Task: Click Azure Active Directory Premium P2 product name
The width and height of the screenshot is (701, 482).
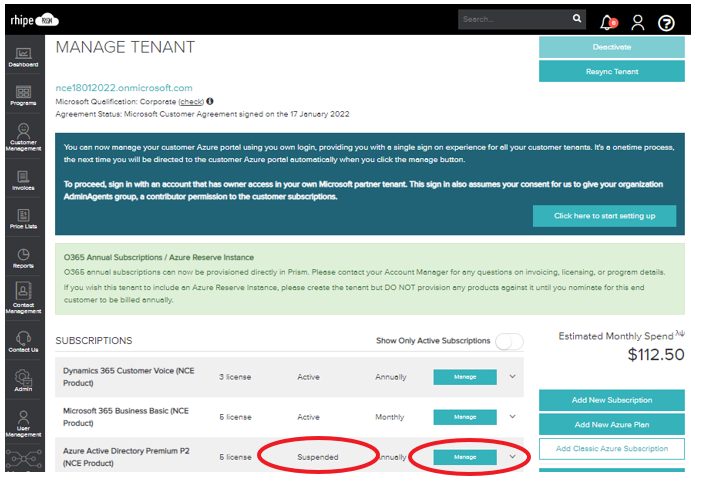Action: (x=127, y=457)
